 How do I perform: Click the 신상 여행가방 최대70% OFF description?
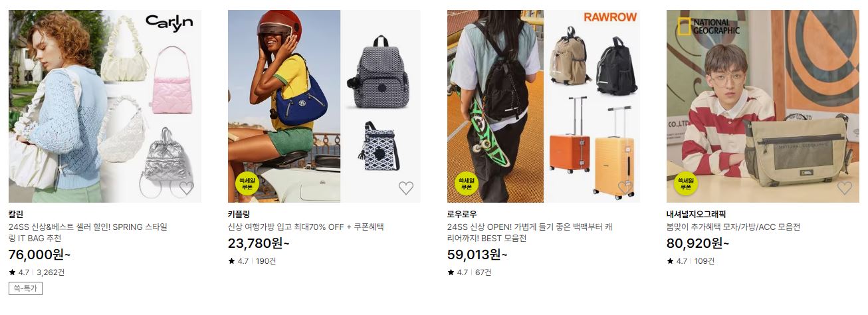click(306, 227)
